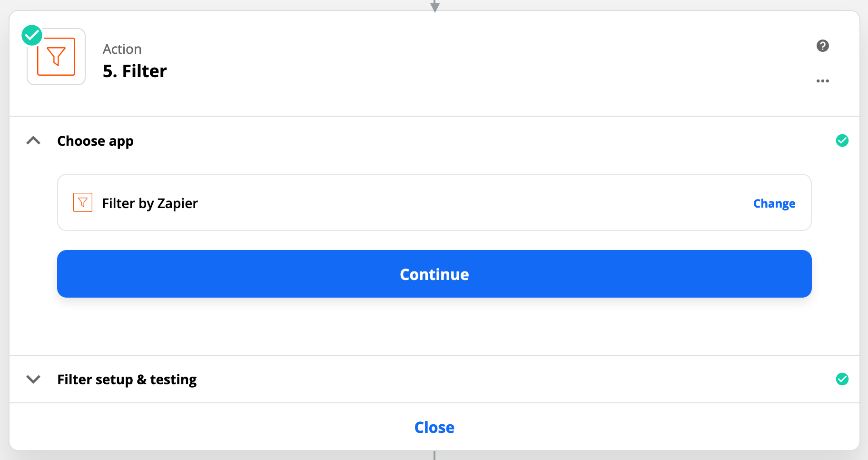Click the green check beside Choose app
This screenshot has width=868, height=460.
pyautogui.click(x=842, y=140)
